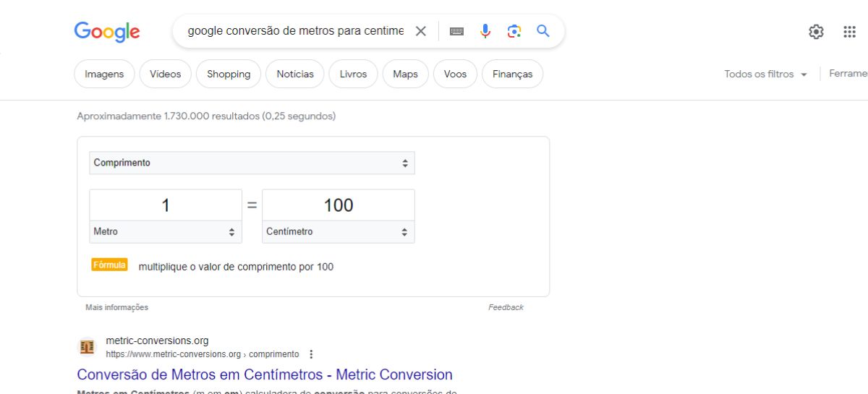
Task: Open the on-screen keyboard input tool
Action: (456, 31)
